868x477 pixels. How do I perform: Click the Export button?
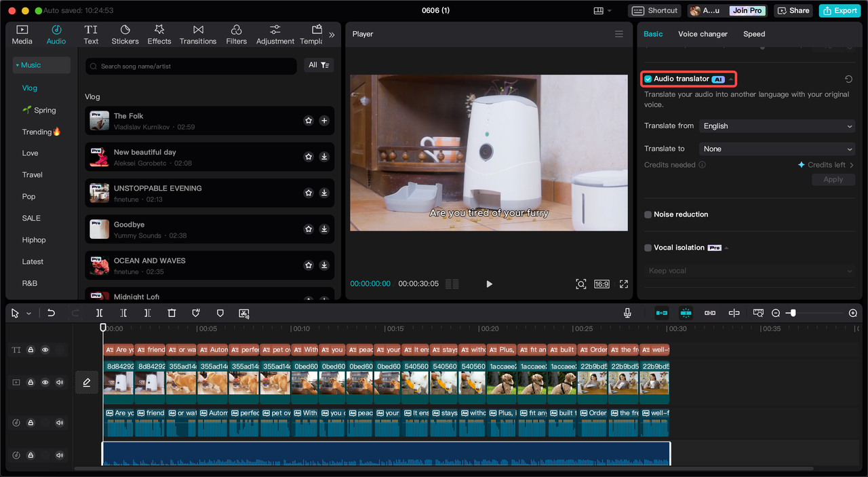click(840, 10)
